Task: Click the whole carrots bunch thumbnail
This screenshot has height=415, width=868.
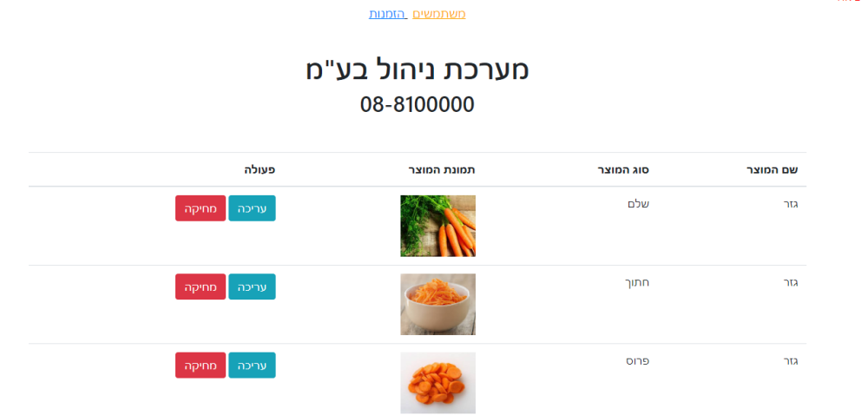Action: 437,226
